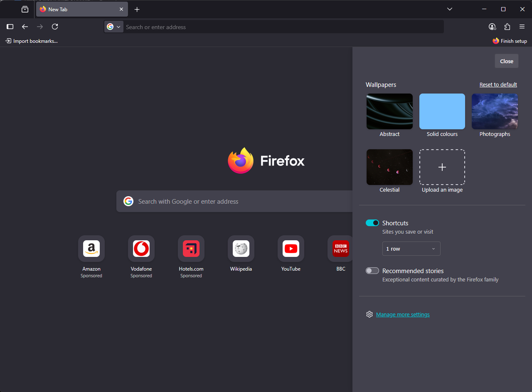Enable the Recommended stories toggle
The image size is (532, 392).
pyautogui.click(x=372, y=271)
